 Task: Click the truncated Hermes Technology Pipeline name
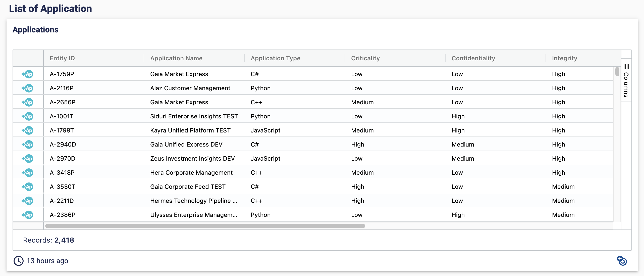click(194, 201)
